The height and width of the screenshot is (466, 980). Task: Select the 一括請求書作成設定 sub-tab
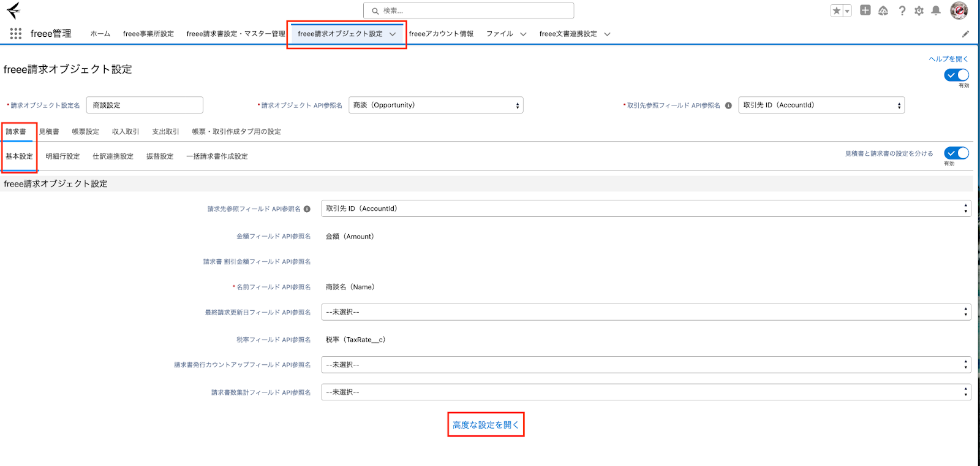pyautogui.click(x=217, y=156)
